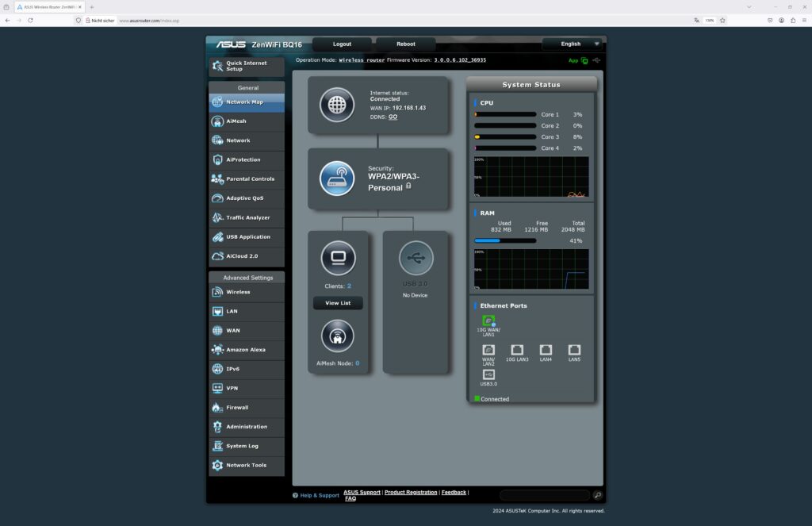Image resolution: width=812 pixels, height=526 pixels.
Task: Click the Core 1 CPU usage bar
Action: pyautogui.click(x=505, y=114)
